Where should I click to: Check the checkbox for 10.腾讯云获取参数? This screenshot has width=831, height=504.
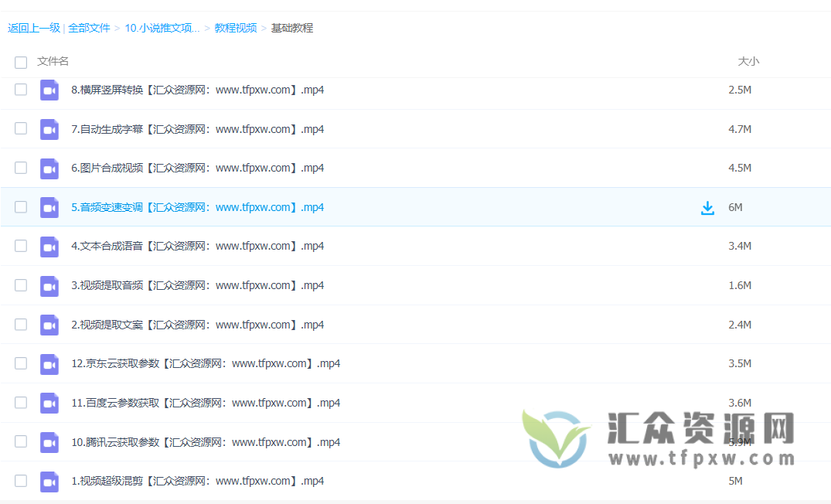click(20, 441)
